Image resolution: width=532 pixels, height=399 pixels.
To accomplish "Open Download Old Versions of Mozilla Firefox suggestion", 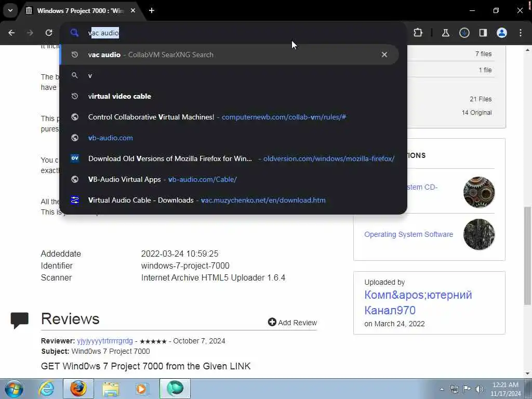I will pos(229,158).
